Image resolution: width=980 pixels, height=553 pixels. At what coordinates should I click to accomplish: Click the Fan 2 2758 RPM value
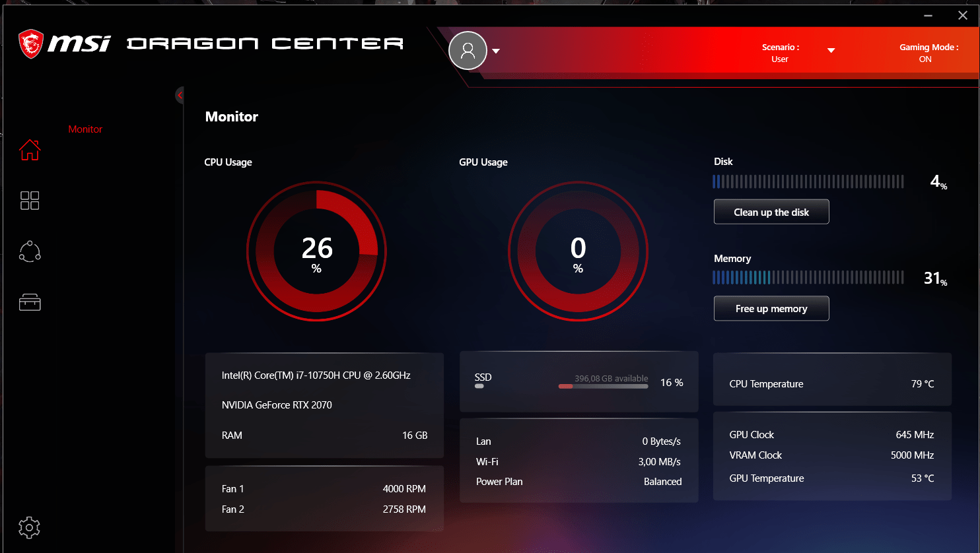tap(404, 509)
